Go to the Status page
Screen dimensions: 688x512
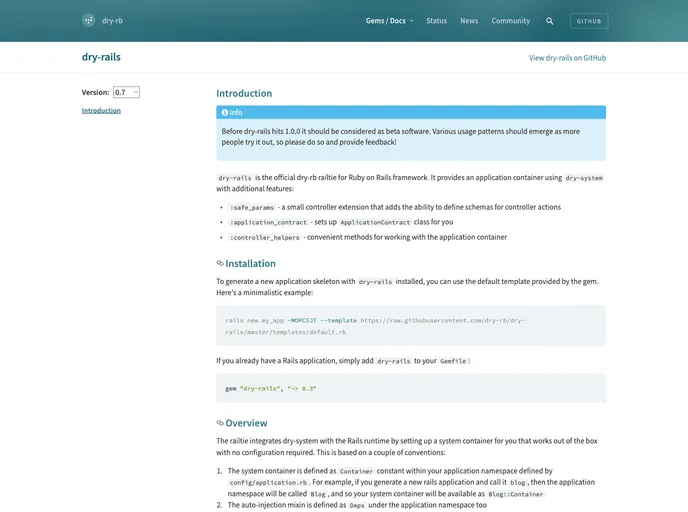coord(436,21)
